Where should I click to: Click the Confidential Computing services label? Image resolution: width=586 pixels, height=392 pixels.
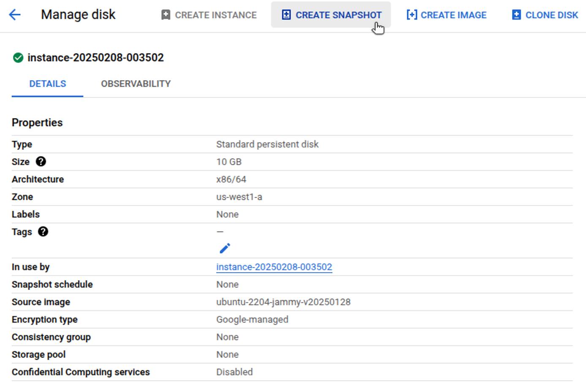81,372
